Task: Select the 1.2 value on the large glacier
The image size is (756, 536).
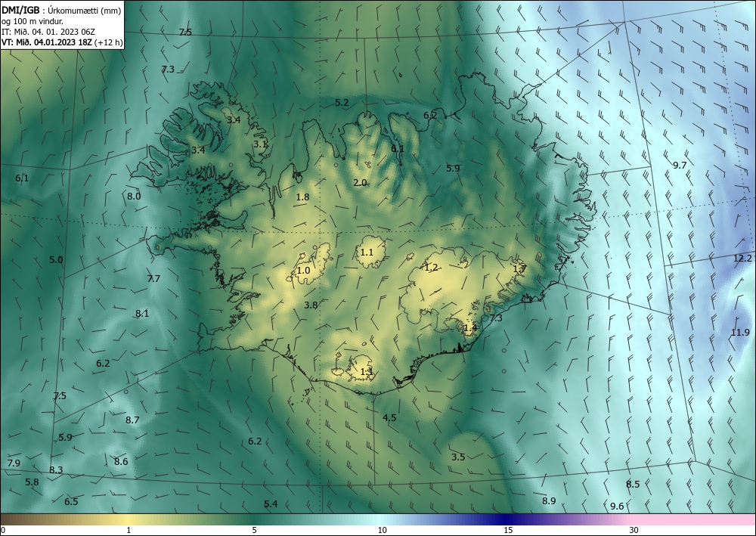Action: (431, 267)
